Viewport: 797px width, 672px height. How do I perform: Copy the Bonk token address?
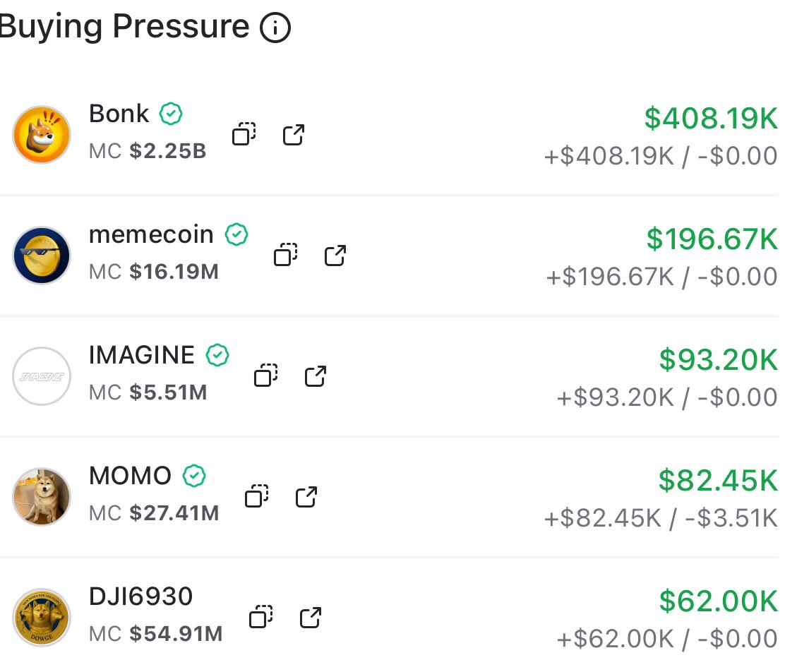click(x=244, y=134)
